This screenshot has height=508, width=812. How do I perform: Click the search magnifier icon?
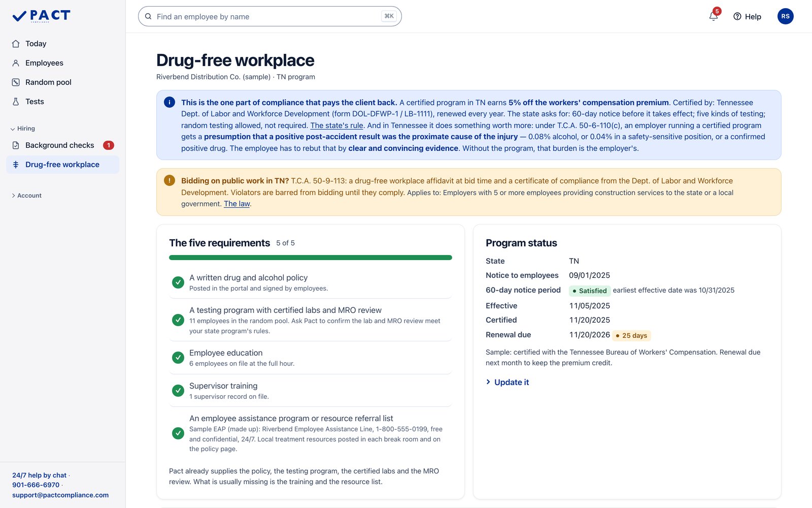click(148, 16)
